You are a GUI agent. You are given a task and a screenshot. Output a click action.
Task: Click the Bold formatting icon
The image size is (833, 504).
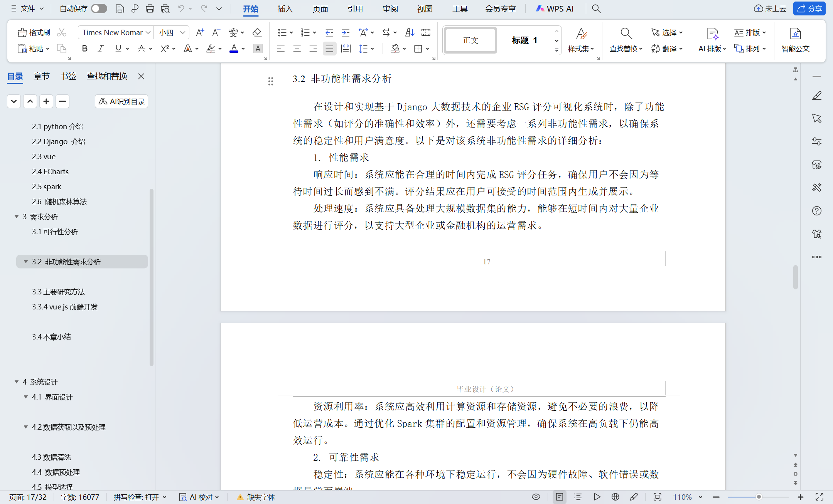(x=85, y=49)
